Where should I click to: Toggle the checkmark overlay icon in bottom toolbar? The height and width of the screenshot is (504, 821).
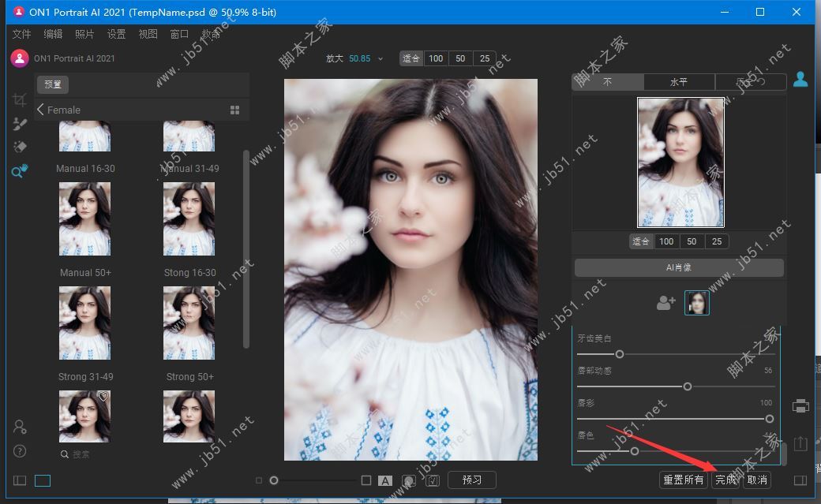point(433,480)
